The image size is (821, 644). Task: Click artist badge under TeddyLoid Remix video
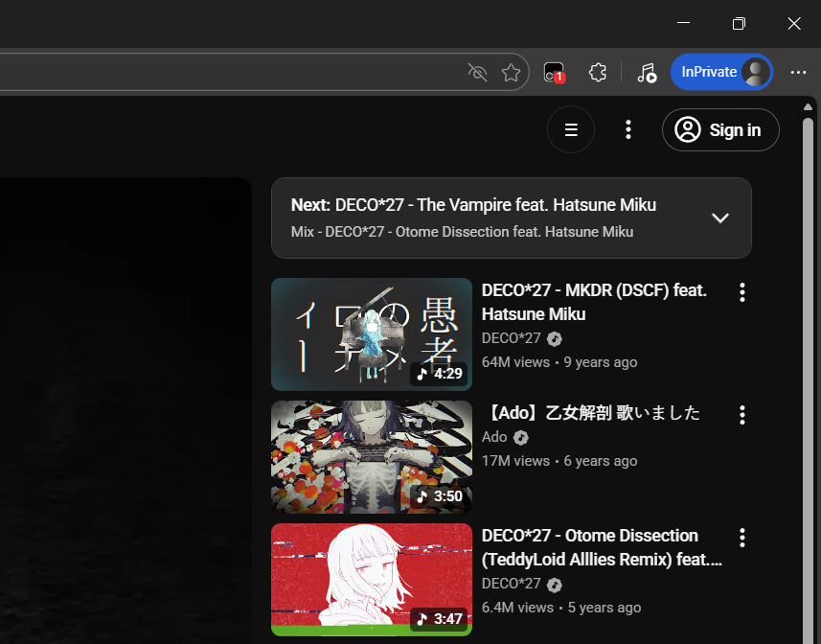[555, 585]
